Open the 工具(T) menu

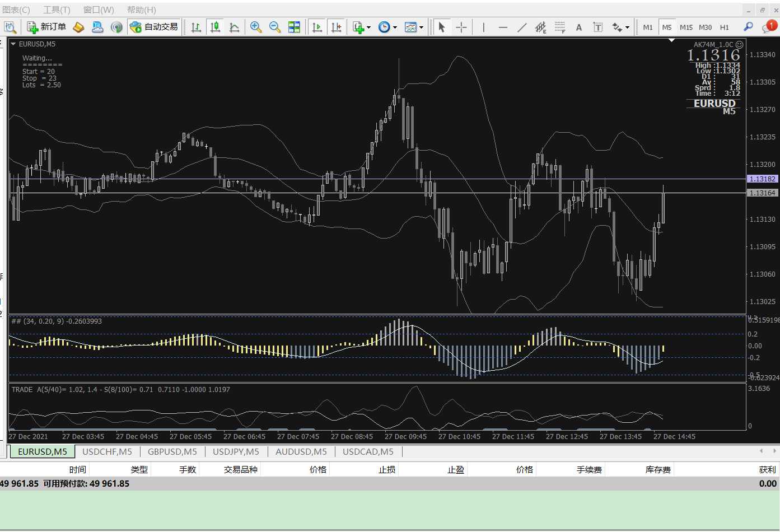[x=57, y=10]
